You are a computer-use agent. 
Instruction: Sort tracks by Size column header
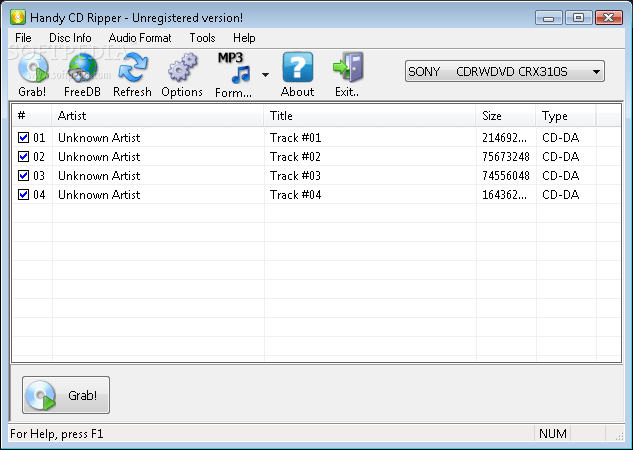pyautogui.click(x=506, y=116)
